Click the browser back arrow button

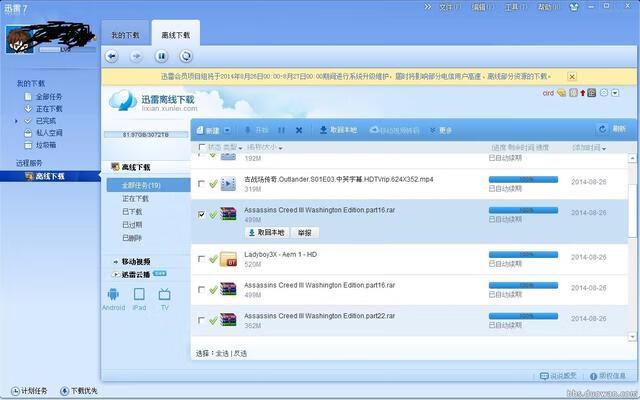tap(112, 56)
